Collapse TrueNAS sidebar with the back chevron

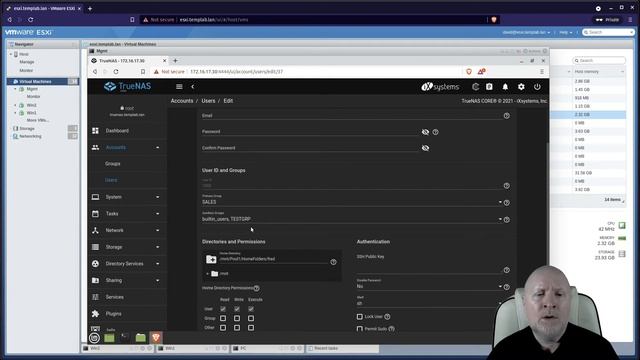(x=193, y=87)
